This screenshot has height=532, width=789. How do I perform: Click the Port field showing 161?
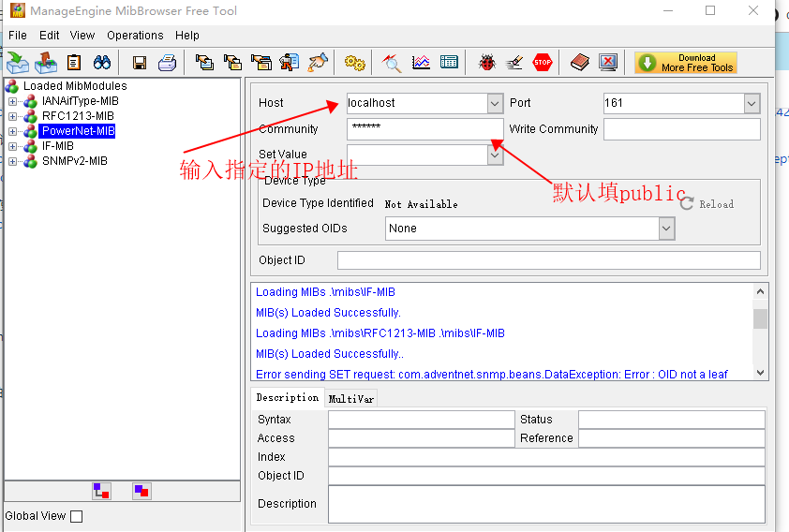click(675, 104)
